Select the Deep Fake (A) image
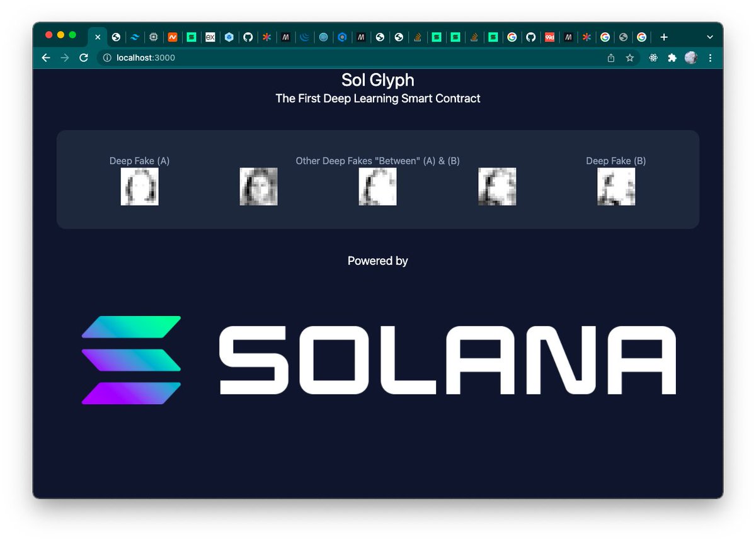 pos(139,186)
